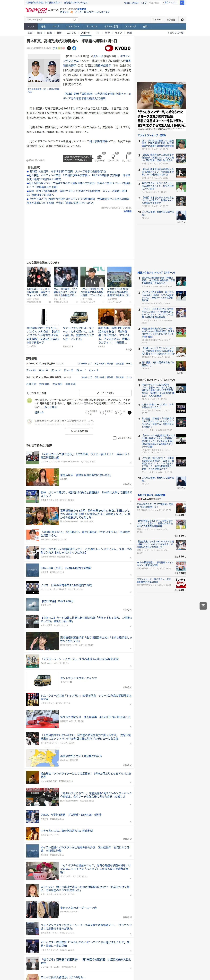Open the 東京ドームシ… search dropdown

[x=171, y=3]
